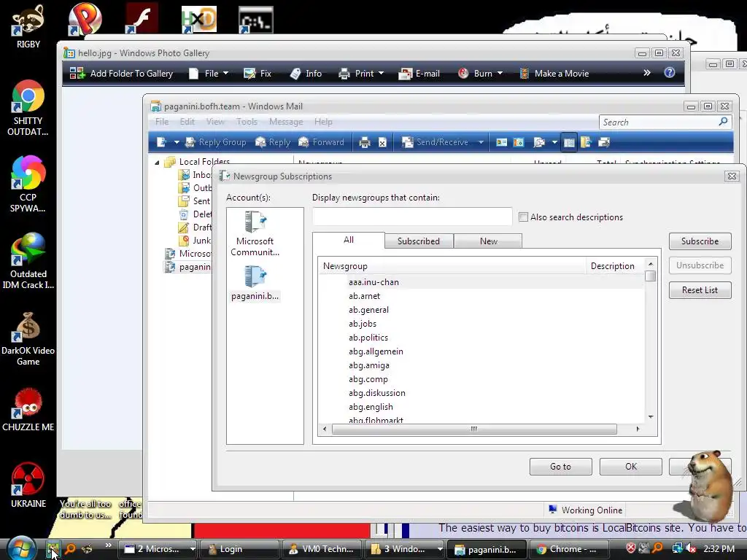The image size is (747, 560).
Task: Click the Reset List button
Action: click(700, 290)
